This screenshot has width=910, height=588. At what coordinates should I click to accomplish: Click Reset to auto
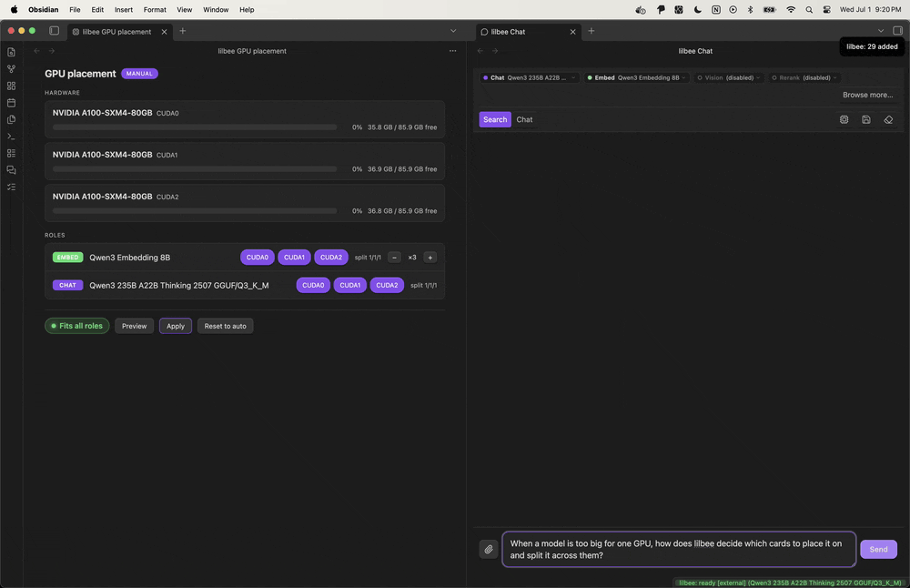pos(225,326)
